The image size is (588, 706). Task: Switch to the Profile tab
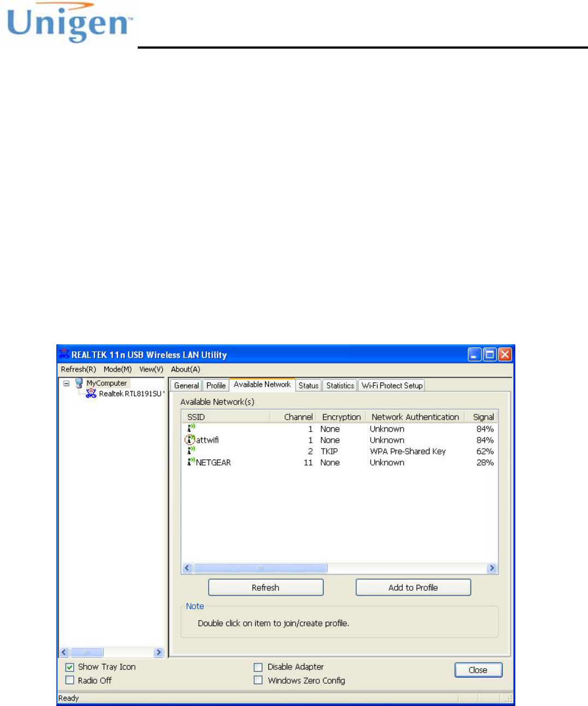click(x=216, y=385)
